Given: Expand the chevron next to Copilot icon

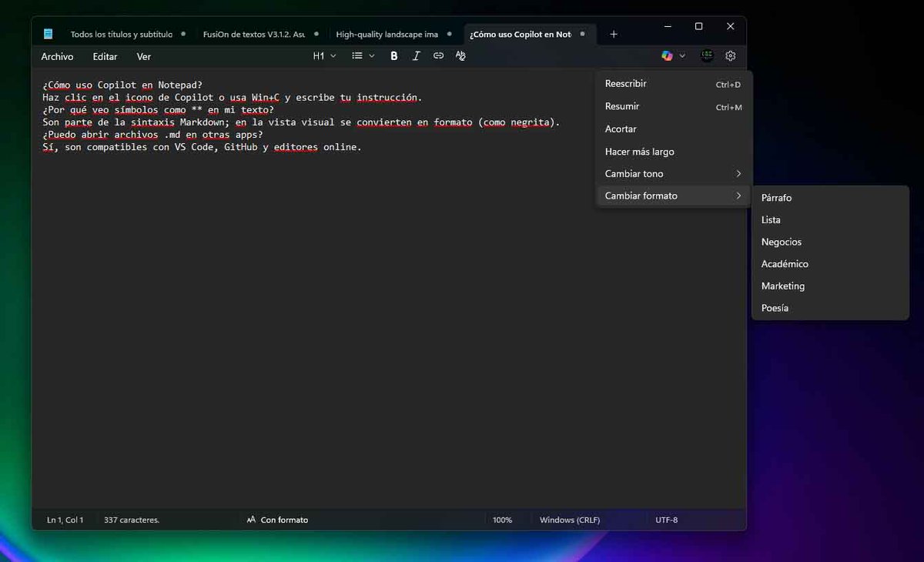Looking at the screenshot, I should [x=682, y=55].
